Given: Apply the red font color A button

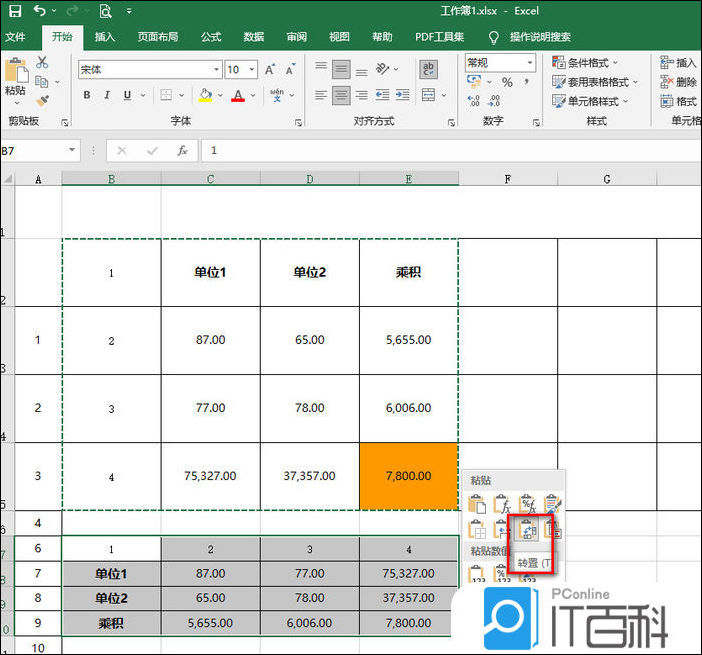Looking at the screenshot, I should coord(238,95).
